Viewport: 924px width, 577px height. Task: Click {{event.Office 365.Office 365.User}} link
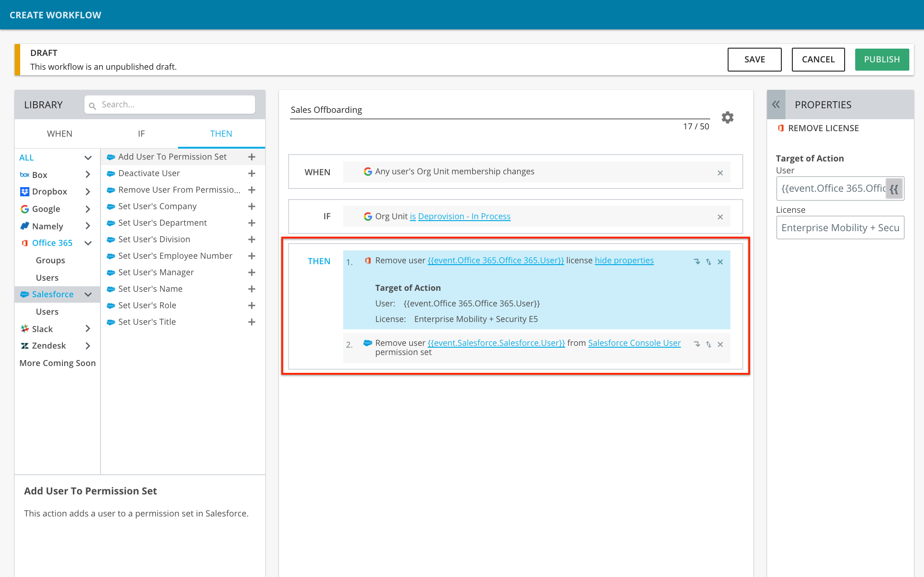pos(495,261)
